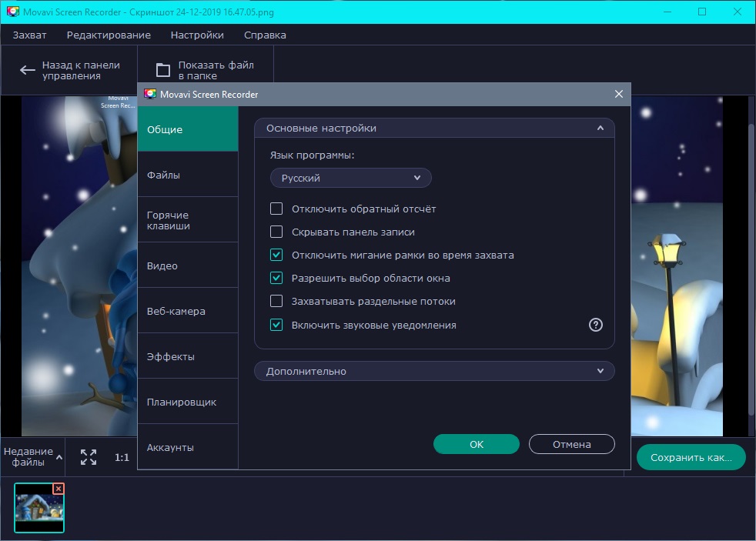Select the winter house screenshot thumbnail
The width and height of the screenshot is (756, 541).
tap(39, 509)
